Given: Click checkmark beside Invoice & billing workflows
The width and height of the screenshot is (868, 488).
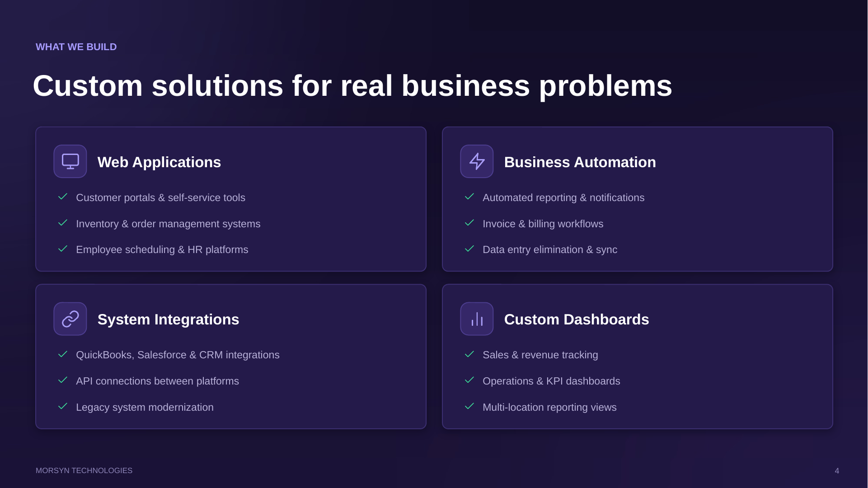Looking at the screenshot, I should tap(469, 223).
